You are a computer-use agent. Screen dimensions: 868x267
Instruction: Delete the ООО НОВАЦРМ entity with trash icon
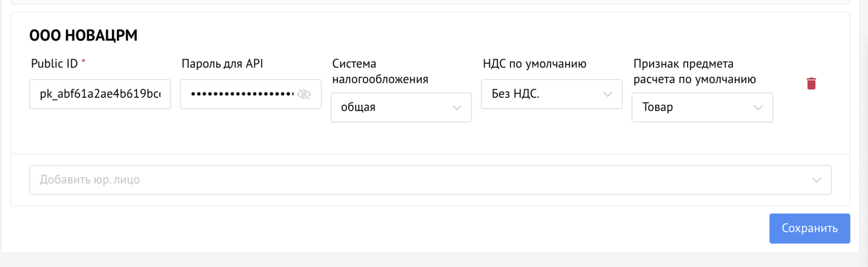tap(811, 83)
